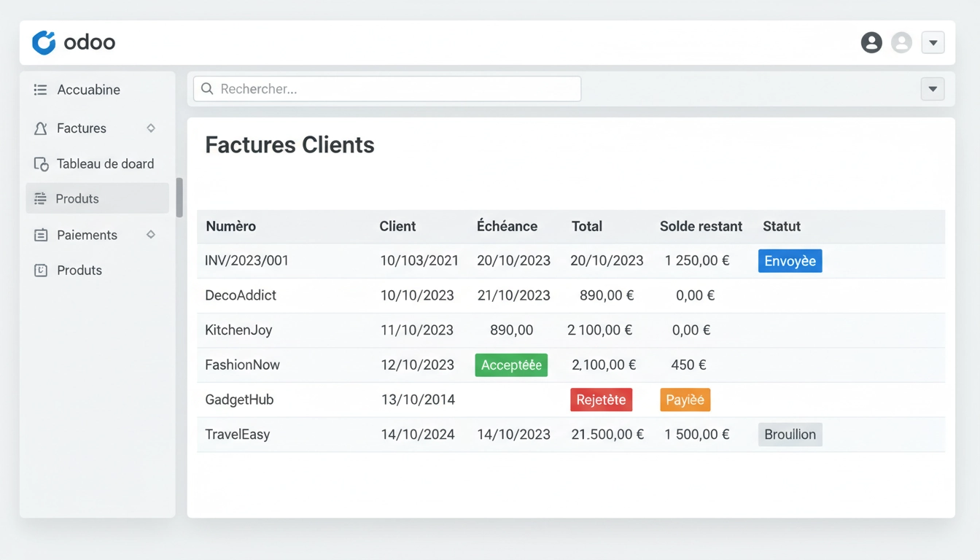This screenshot has height=560, width=980.
Task: Open the search options dropdown arrow
Action: (x=933, y=89)
